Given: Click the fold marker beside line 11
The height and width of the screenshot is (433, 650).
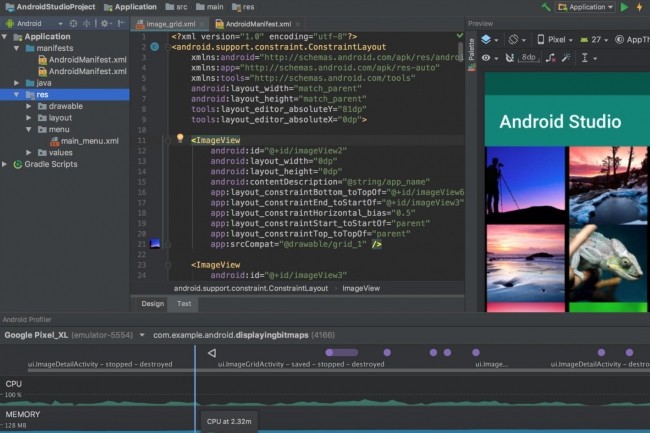Looking at the screenshot, I should (x=168, y=140).
